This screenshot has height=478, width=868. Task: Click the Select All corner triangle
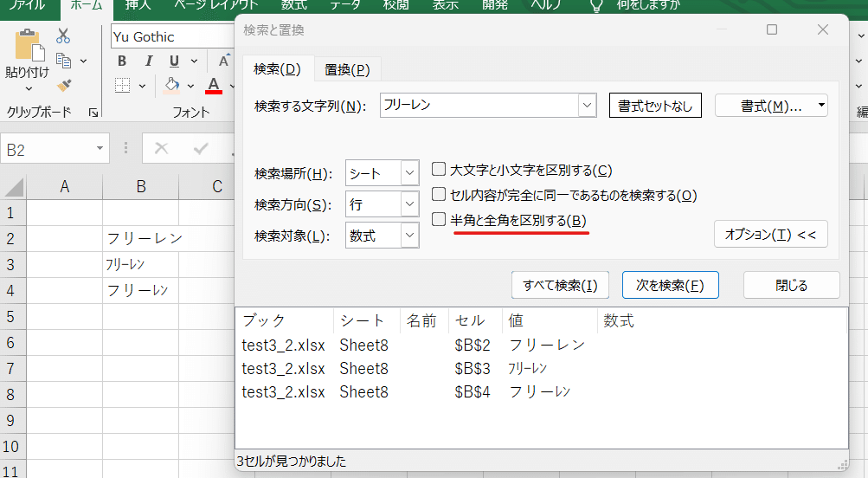(14, 187)
